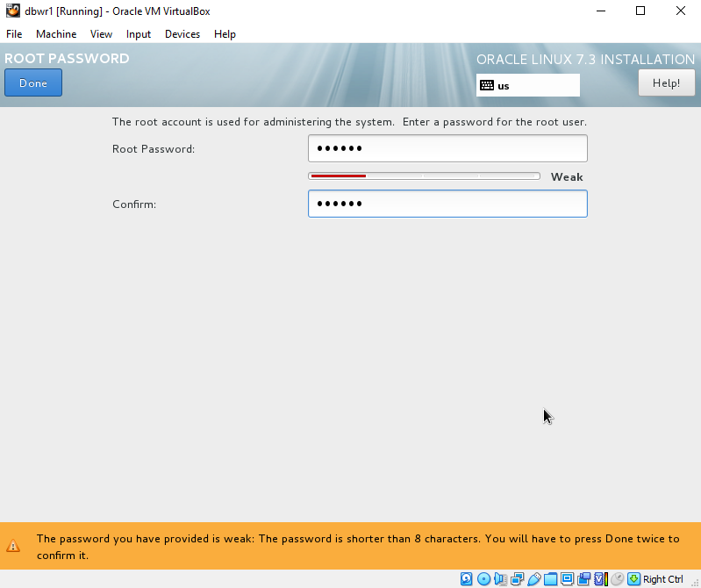Click the Help! button
This screenshot has width=701, height=588.
coord(666,82)
